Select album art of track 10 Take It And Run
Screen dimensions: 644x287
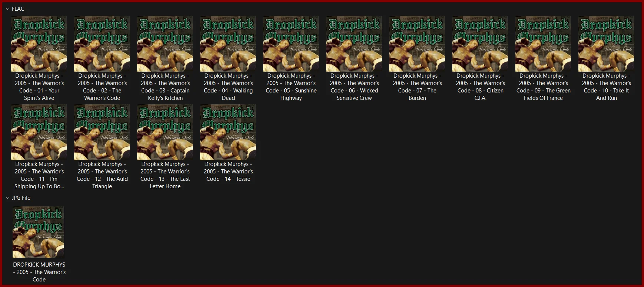[606, 44]
